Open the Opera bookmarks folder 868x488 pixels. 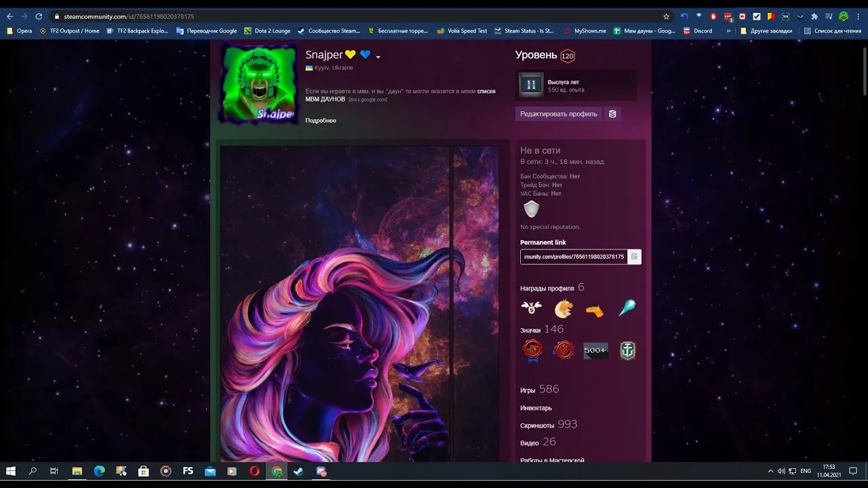coord(20,30)
